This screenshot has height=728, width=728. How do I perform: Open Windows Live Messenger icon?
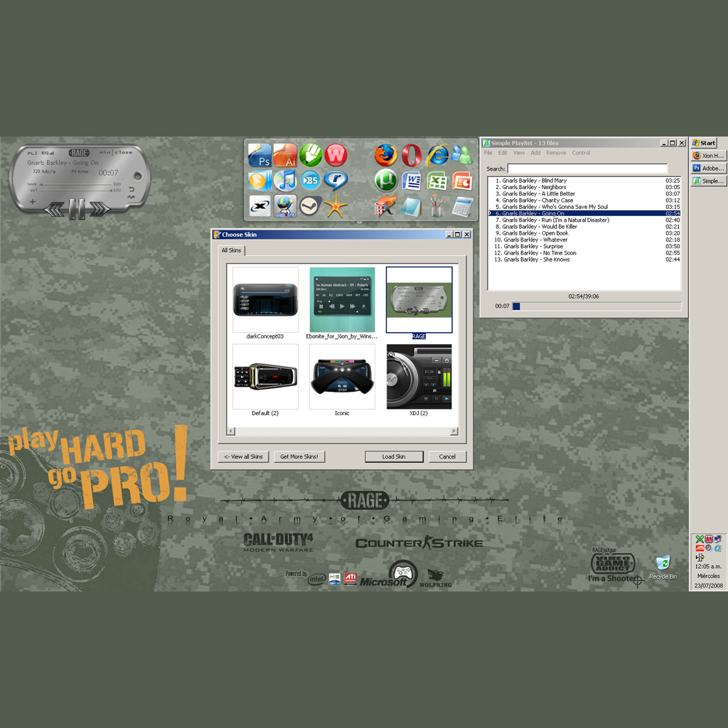pyautogui.click(x=462, y=155)
